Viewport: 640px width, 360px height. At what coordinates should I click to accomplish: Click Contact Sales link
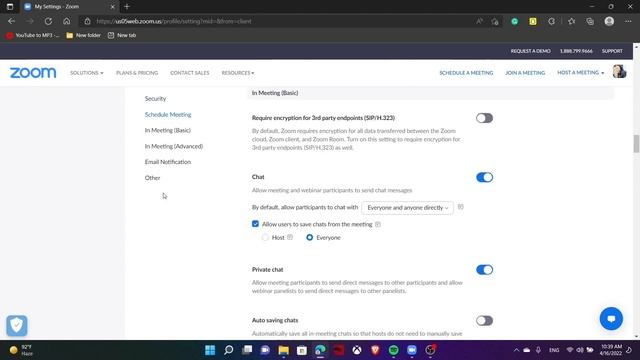[189, 73]
